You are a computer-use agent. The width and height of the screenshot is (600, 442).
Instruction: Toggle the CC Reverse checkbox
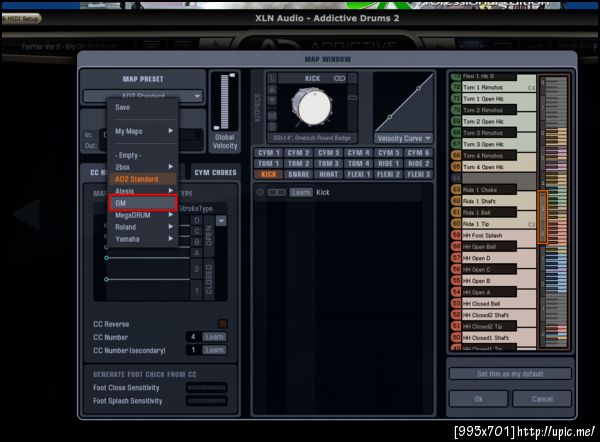pyautogui.click(x=223, y=324)
